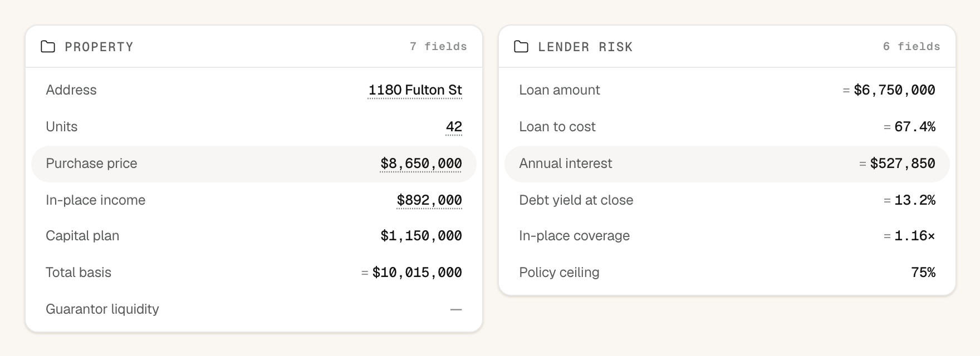Click the Debt yield at close value

tap(915, 200)
